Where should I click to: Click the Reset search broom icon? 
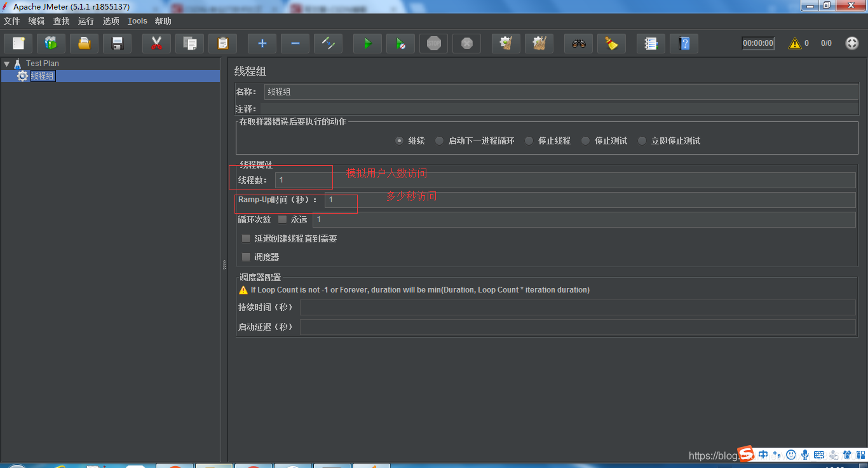click(611, 43)
